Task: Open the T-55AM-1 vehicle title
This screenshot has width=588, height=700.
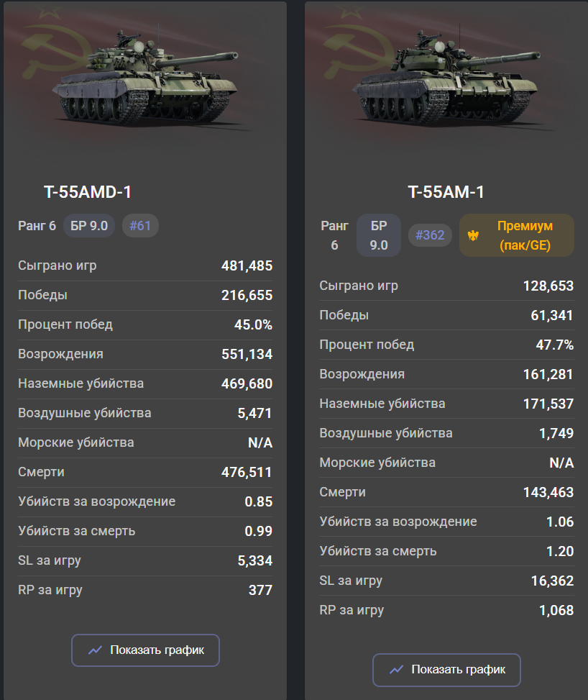Action: coord(446,192)
